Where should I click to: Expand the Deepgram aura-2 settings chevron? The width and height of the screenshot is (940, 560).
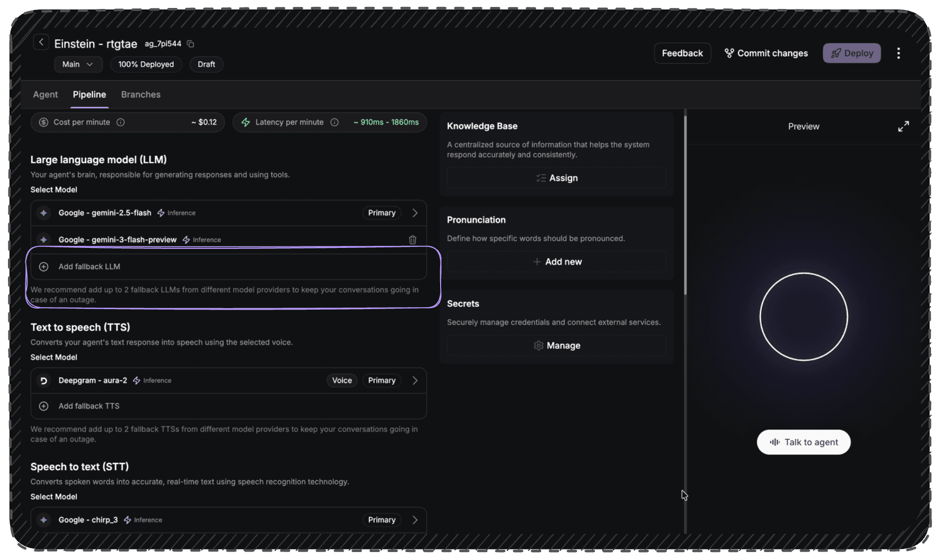pyautogui.click(x=415, y=381)
